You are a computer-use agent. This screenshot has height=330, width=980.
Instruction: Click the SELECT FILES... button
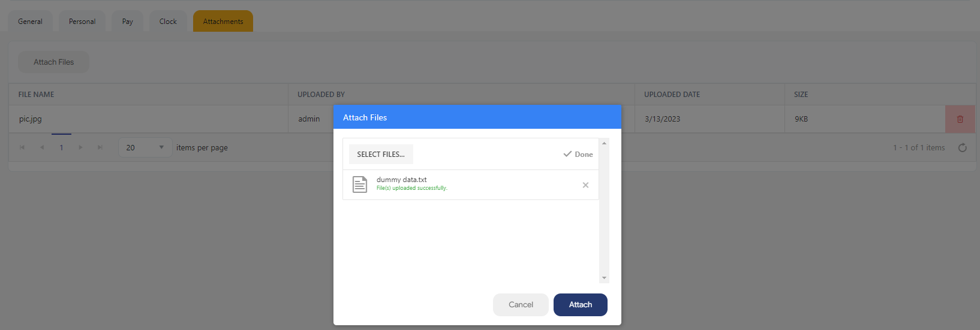(381, 155)
